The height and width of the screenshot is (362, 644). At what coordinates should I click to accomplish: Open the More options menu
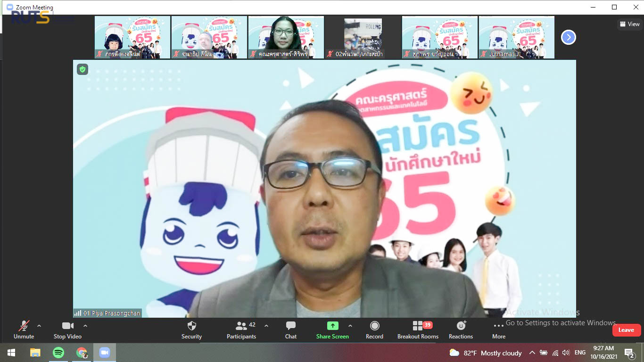point(499,329)
